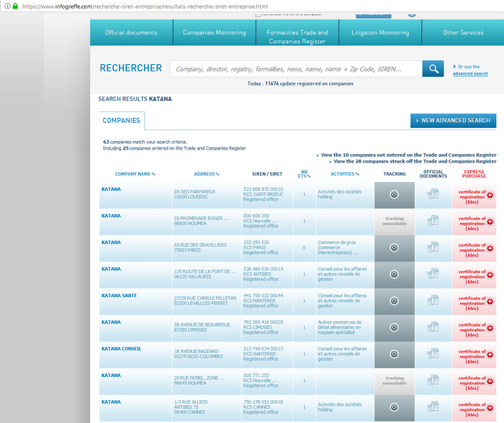Expand the 10 companies not entered on Register
Image resolution: width=504 pixels, height=423 pixels.
[408, 155]
